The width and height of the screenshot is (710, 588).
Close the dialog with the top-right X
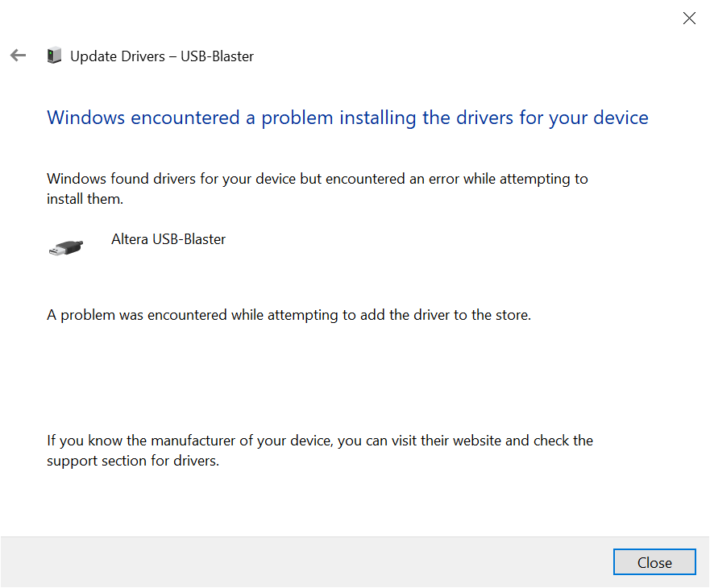click(x=689, y=19)
